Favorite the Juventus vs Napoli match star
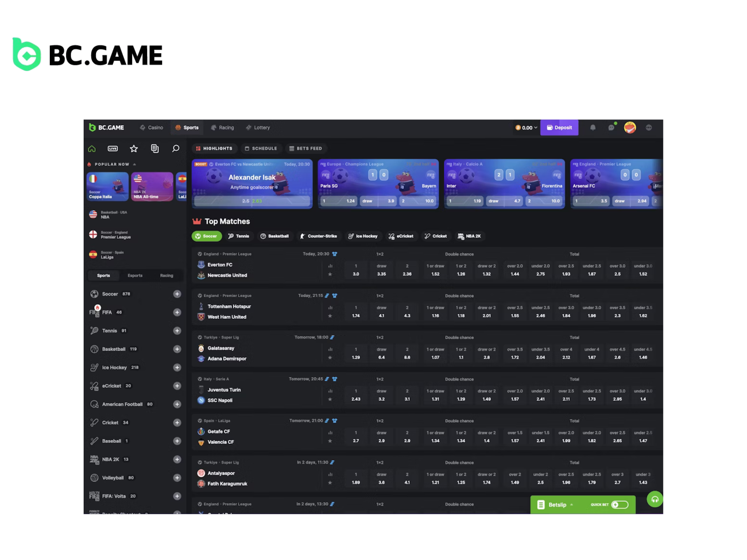Screen dimensions: 747x560 coord(330,399)
